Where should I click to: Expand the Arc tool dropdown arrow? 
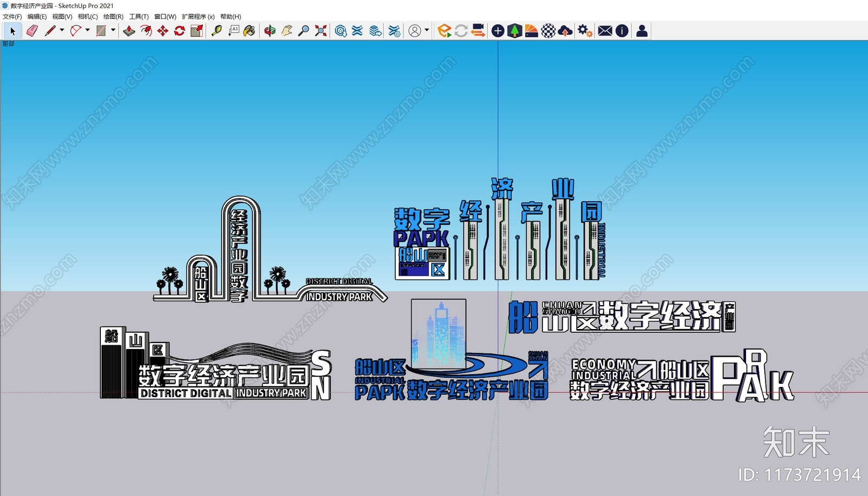pyautogui.click(x=87, y=30)
